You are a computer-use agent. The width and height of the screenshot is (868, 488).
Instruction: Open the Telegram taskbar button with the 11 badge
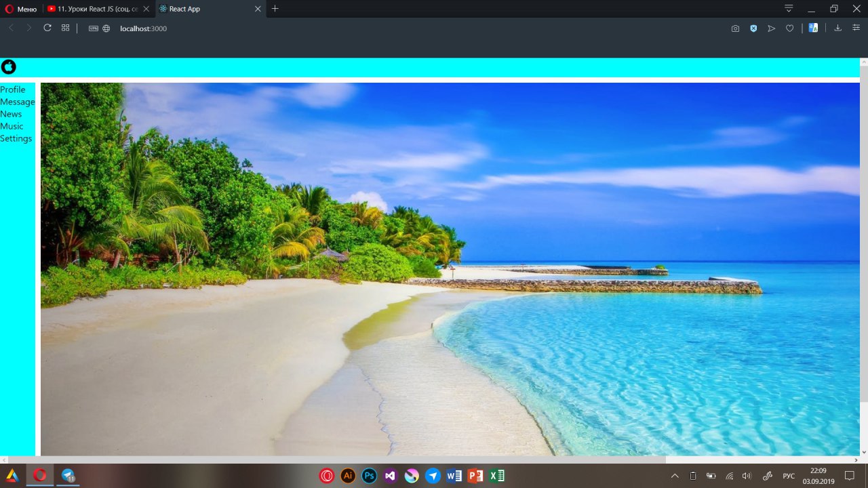pos(68,475)
